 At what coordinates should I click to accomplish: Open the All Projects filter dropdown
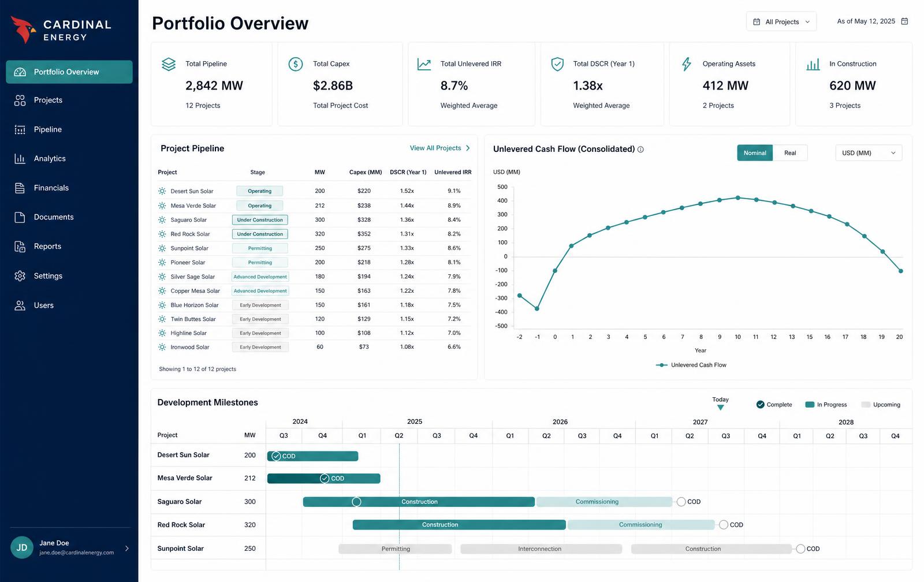tap(781, 22)
